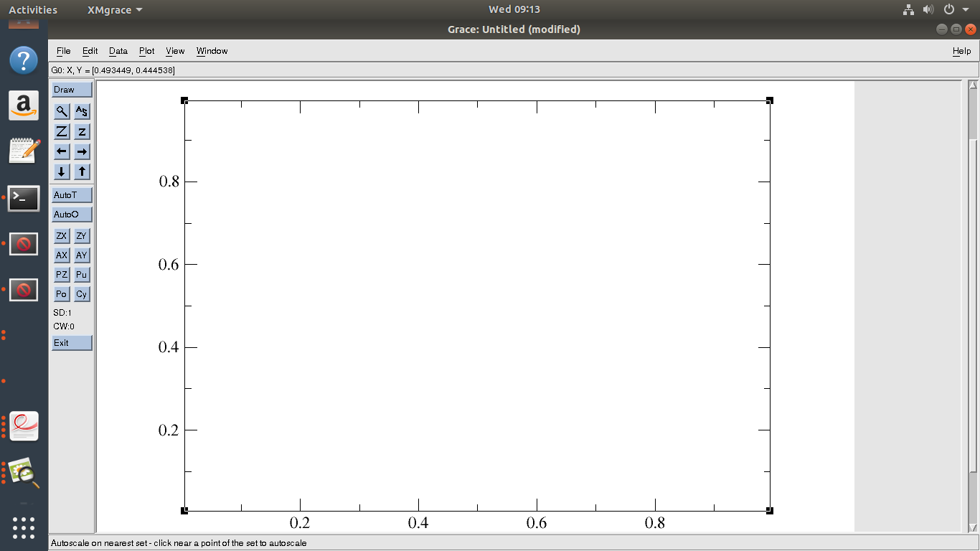This screenshot has height=551, width=980.
Task: Expand the XMgrace app menu dropdown
Action: click(115, 9)
